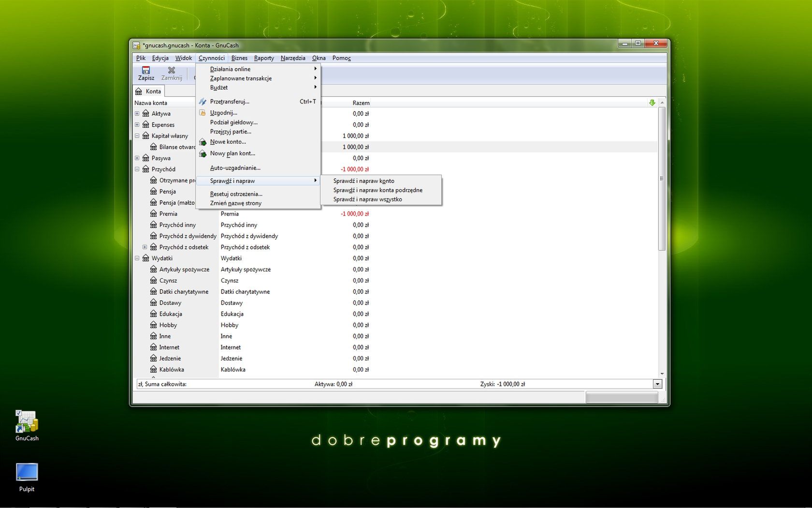
Task: Click the Kablówka account icon
Action: coord(154,369)
